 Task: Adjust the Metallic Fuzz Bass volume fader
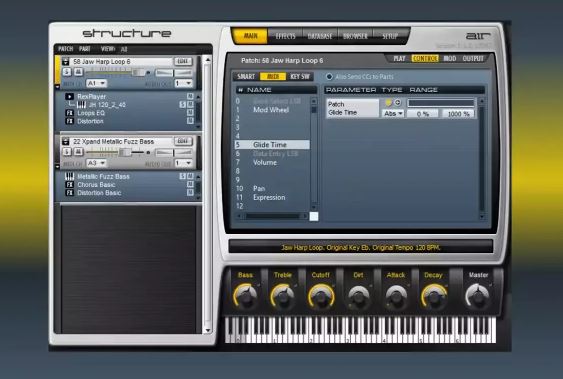pos(125,152)
